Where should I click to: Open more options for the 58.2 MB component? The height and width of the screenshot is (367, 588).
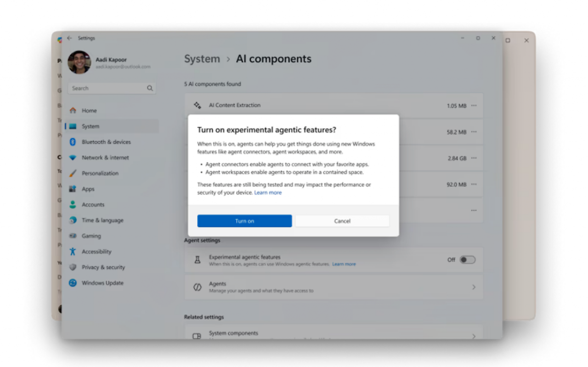(474, 132)
